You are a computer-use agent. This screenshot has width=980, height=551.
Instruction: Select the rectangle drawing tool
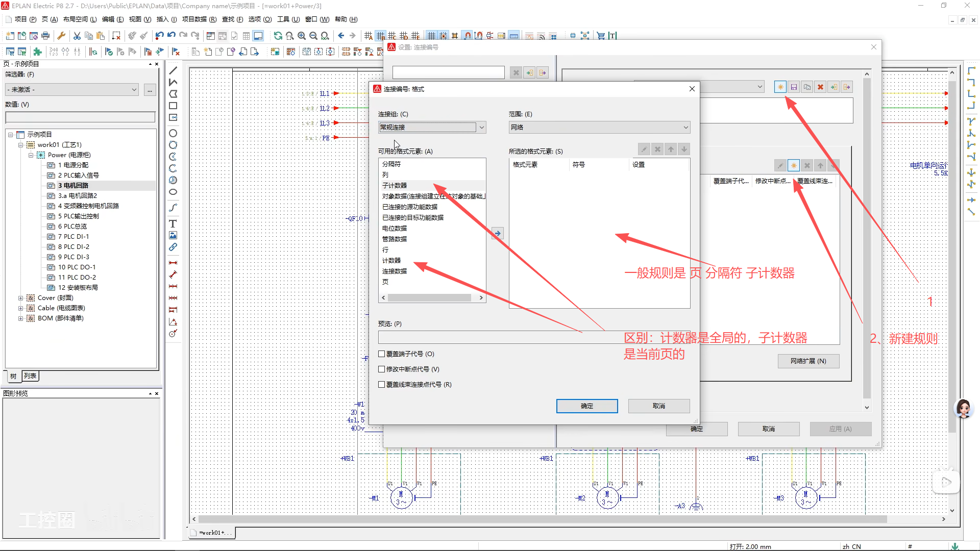[x=173, y=106]
